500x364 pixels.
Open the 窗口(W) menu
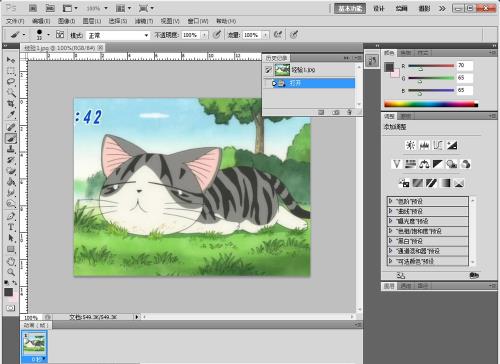point(198,21)
